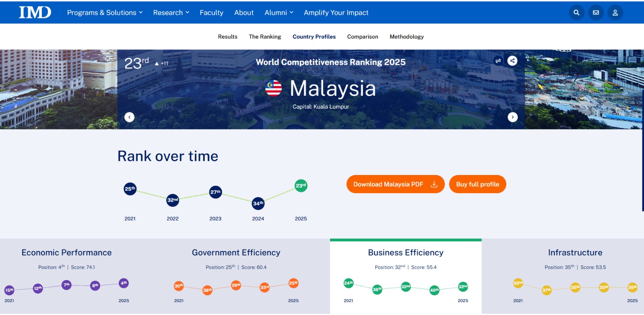Click the Malaysia country title

tap(332, 89)
